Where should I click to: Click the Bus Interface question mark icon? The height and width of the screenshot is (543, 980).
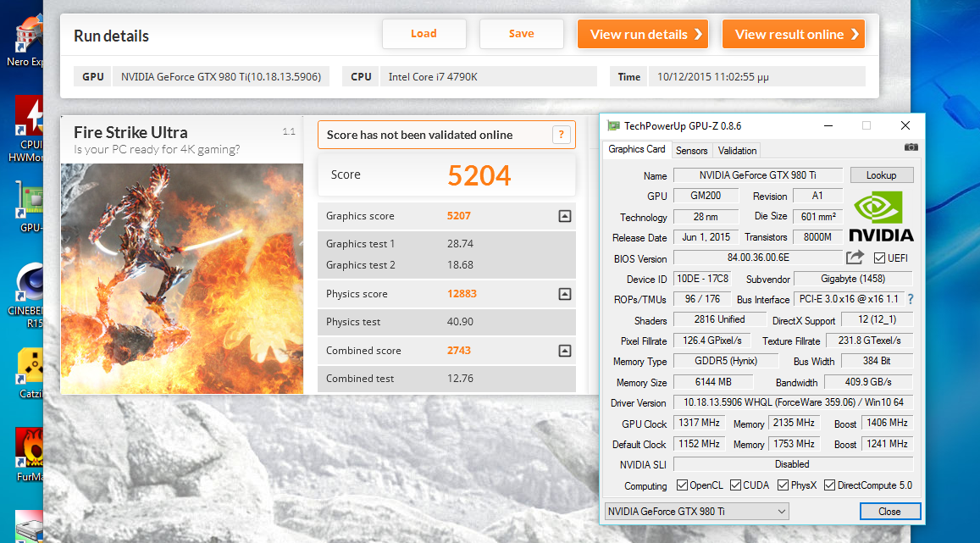tap(911, 299)
